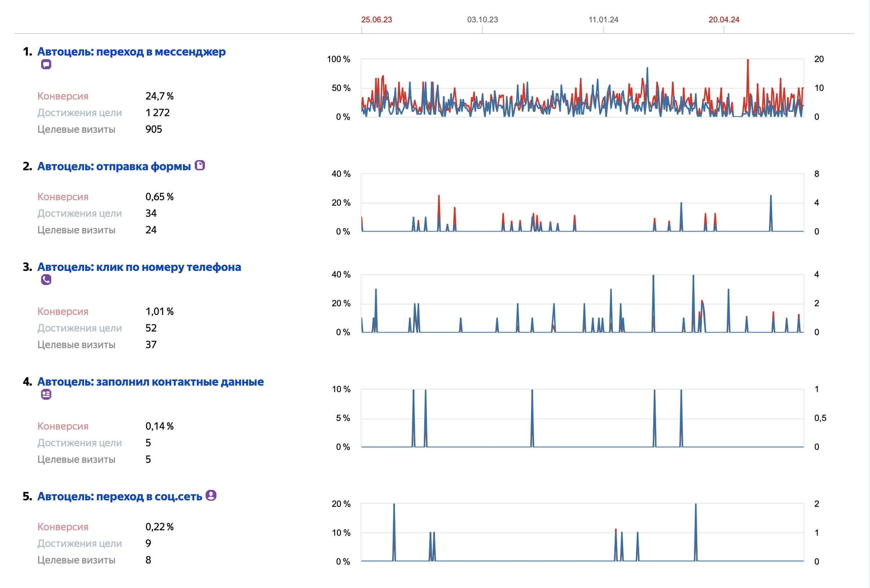This screenshot has height=588, width=870.
Task: Click form document icon next to goal 2
Action: 200,166
